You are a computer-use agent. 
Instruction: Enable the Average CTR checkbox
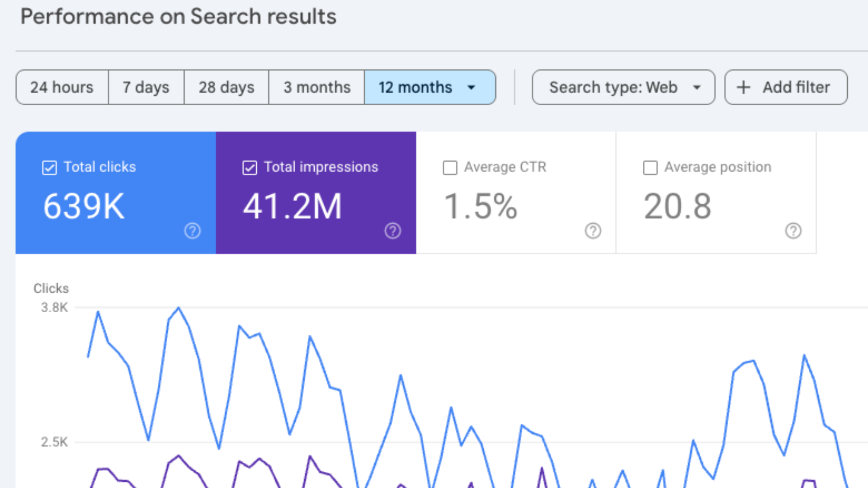coord(450,168)
